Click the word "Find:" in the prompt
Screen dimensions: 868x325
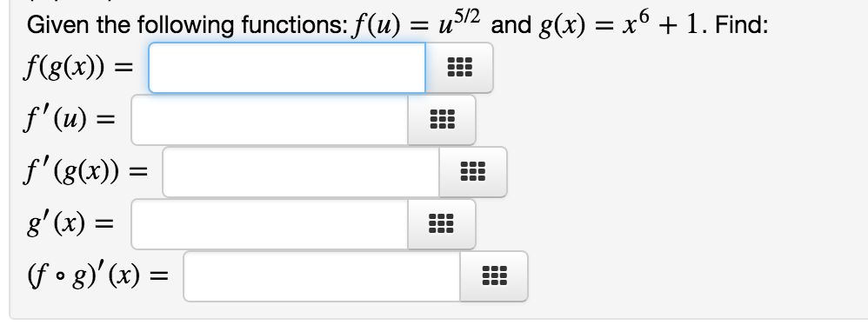[742, 25]
